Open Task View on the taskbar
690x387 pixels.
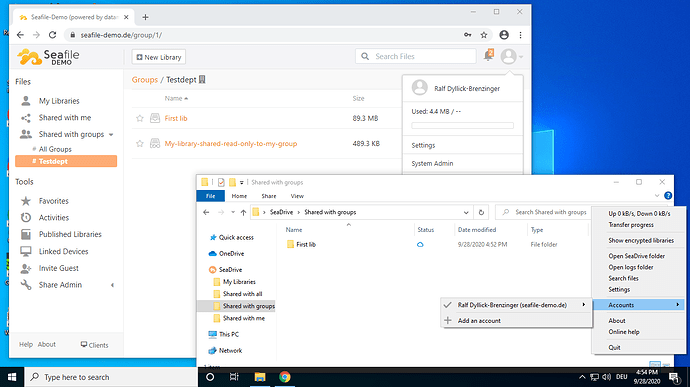pos(234,377)
